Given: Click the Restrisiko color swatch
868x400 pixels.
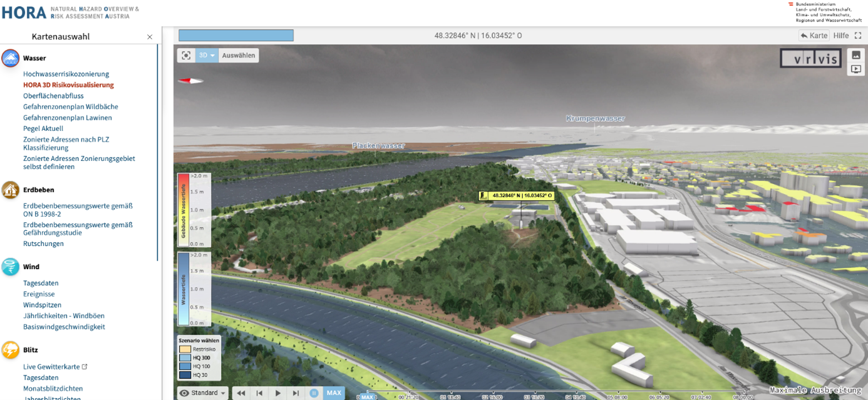Looking at the screenshot, I should click(x=185, y=349).
